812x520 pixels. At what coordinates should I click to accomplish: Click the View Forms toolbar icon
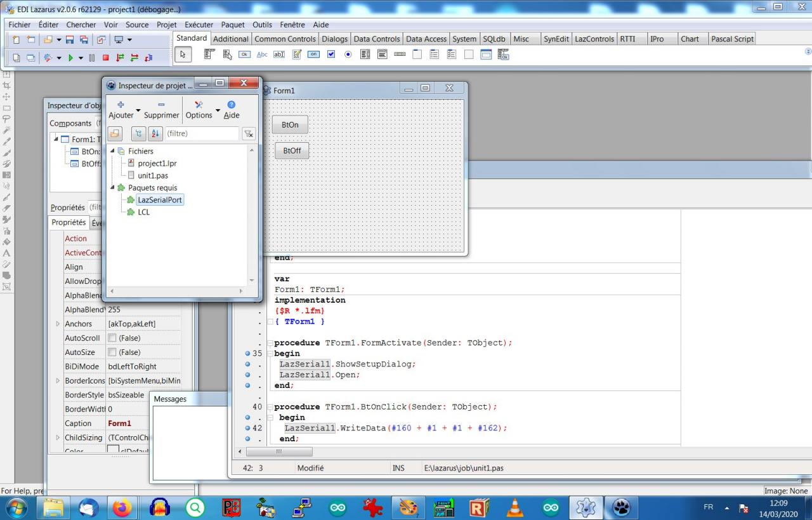(x=30, y=58)
